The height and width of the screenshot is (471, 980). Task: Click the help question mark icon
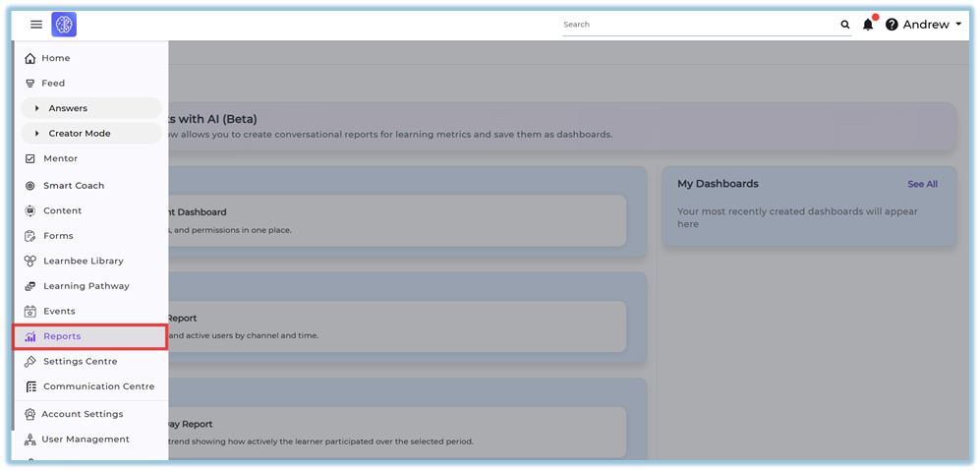[x=892, y=25]
